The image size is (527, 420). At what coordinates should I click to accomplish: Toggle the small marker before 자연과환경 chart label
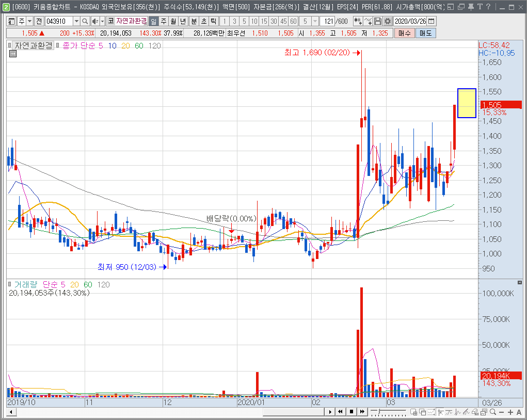click(x=10, y=45)
